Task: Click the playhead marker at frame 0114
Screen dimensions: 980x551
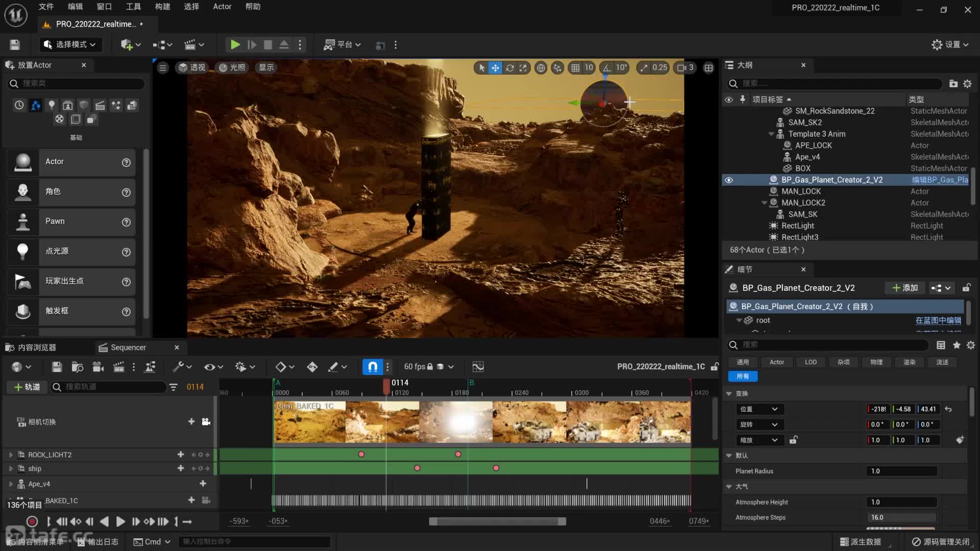Action: coord(386,386)
